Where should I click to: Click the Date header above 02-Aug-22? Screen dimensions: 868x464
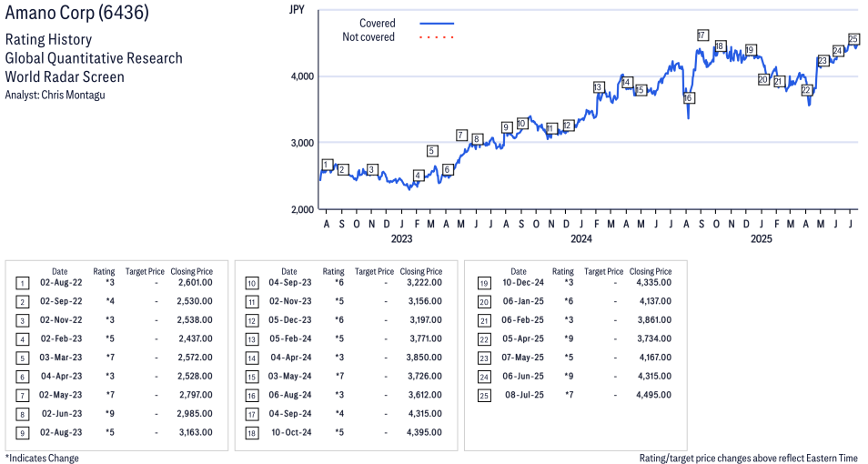tap(60, 272)
